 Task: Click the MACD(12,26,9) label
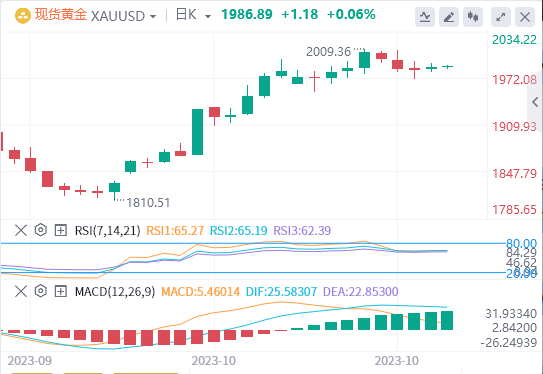coord(115,292)
